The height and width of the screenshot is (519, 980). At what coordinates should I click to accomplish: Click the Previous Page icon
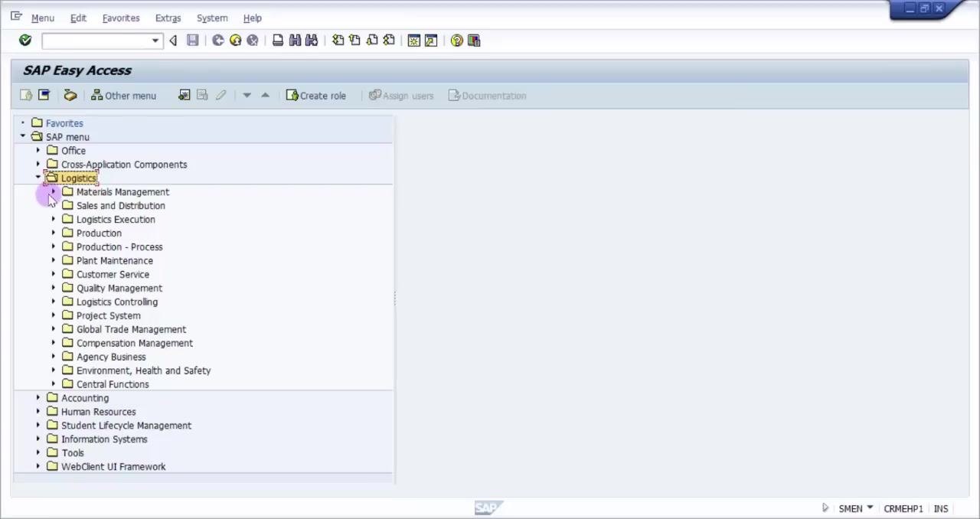click(354, 41)
